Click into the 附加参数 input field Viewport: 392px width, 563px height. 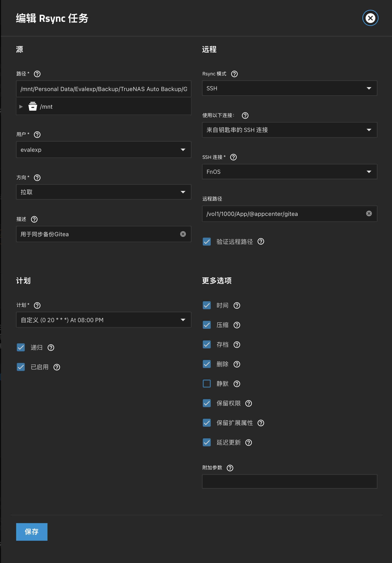coord(289,481)
